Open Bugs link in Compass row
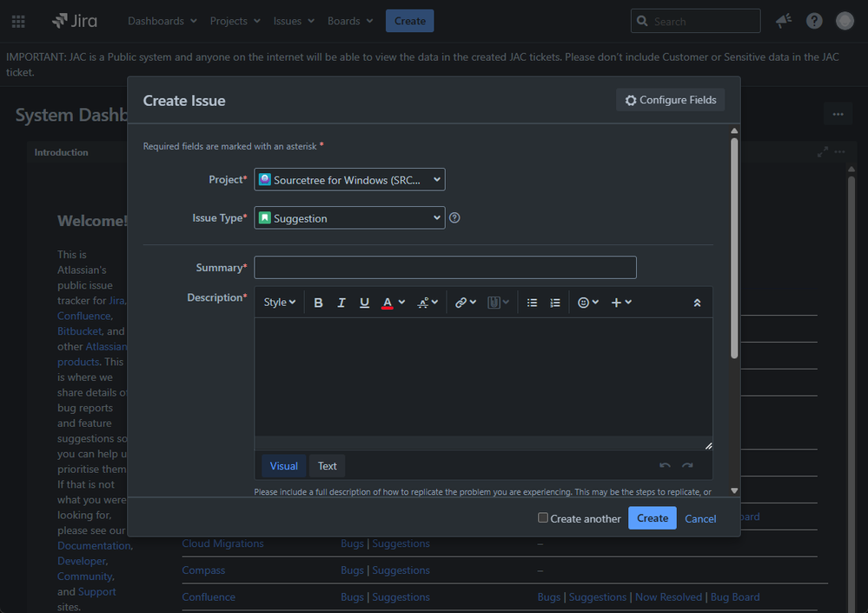 (352, 570)
